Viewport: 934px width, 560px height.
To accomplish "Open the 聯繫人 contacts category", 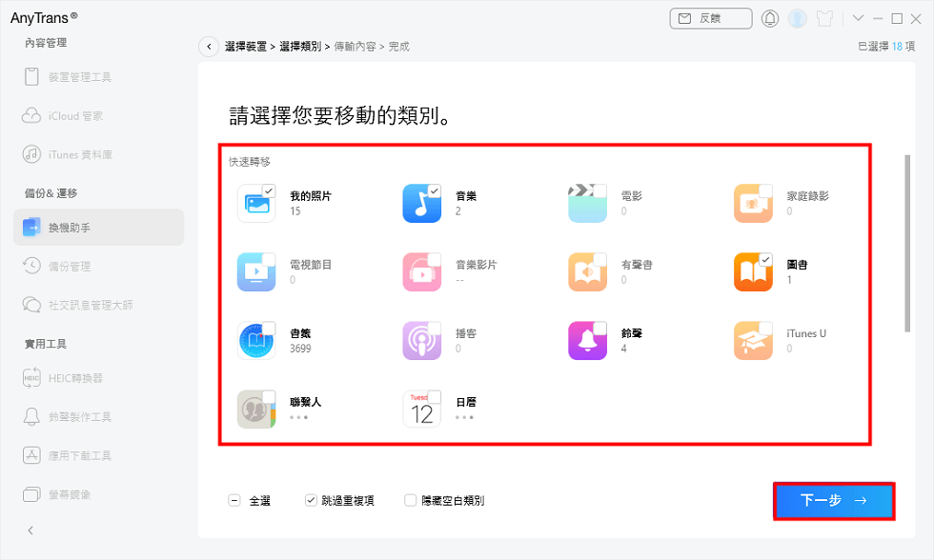I will point(257,408).
